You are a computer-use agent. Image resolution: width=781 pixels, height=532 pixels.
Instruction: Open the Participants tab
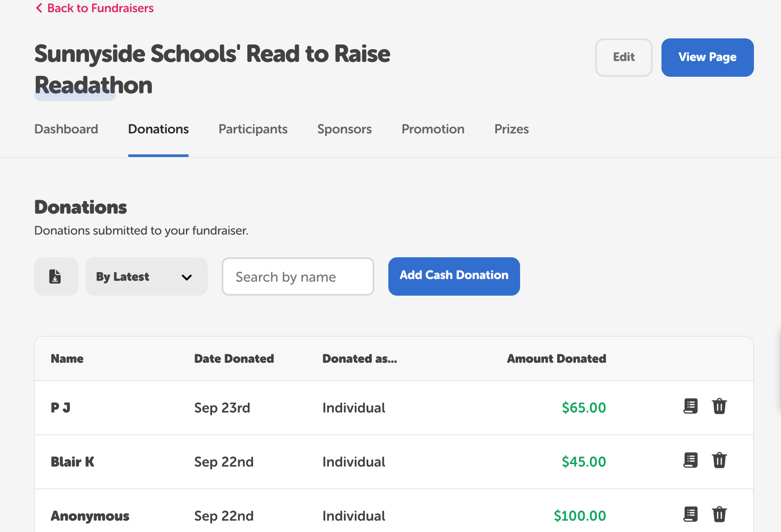253,129
